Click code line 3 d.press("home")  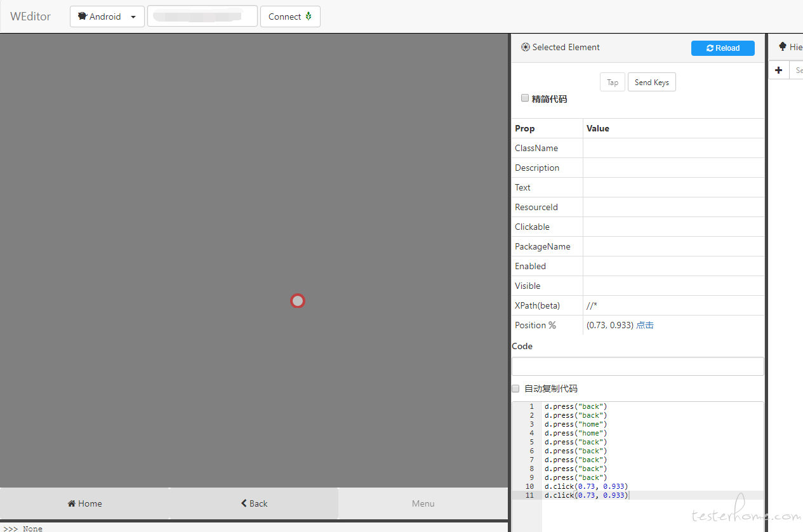(576, 424)
